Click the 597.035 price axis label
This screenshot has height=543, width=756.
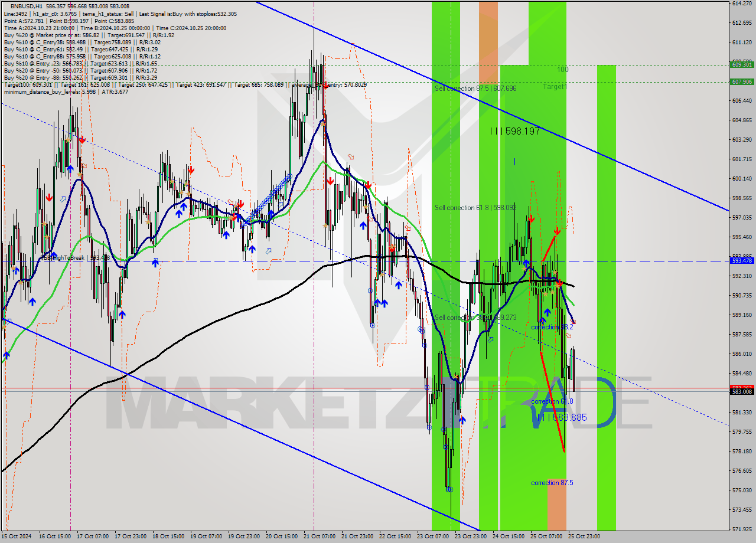(742, 217)
